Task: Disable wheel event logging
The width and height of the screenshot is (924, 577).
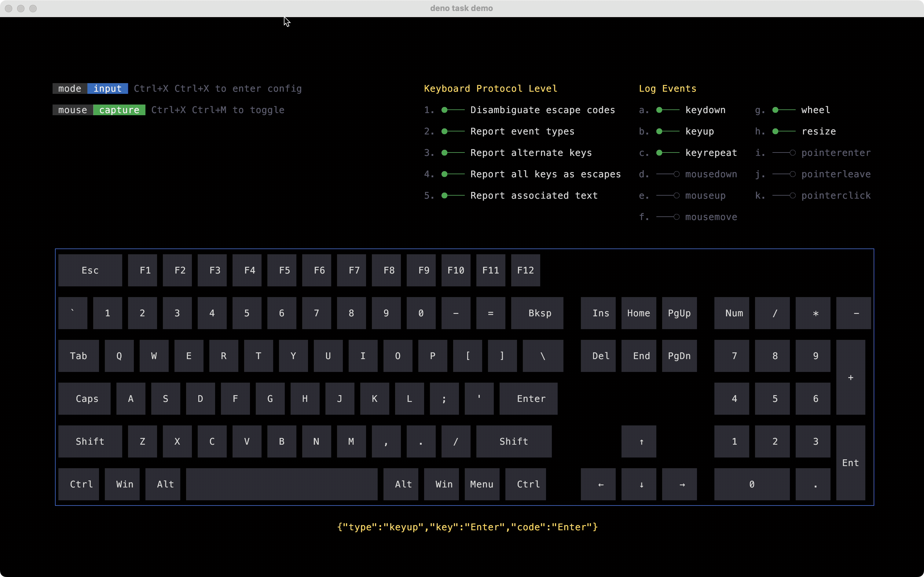Action: pyautogui.click(x=784, y=110)
